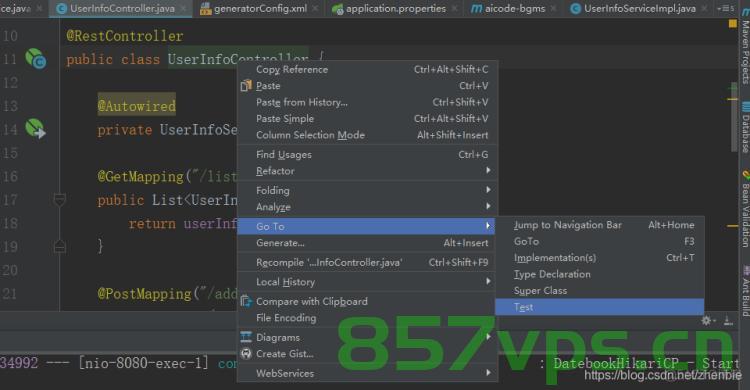Click the Spring bean gutter icon on the UserInfoController class line

click(35, 59)
